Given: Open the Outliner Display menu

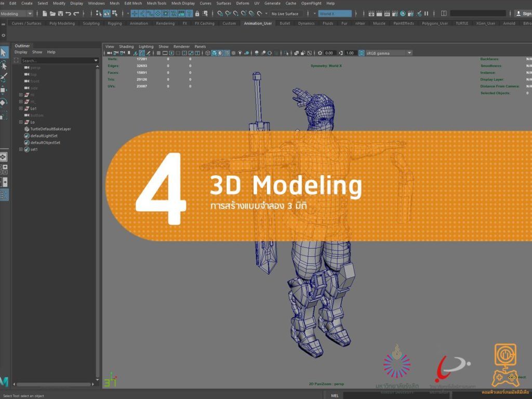Looking at the screenshot, I should pos(21,52).
